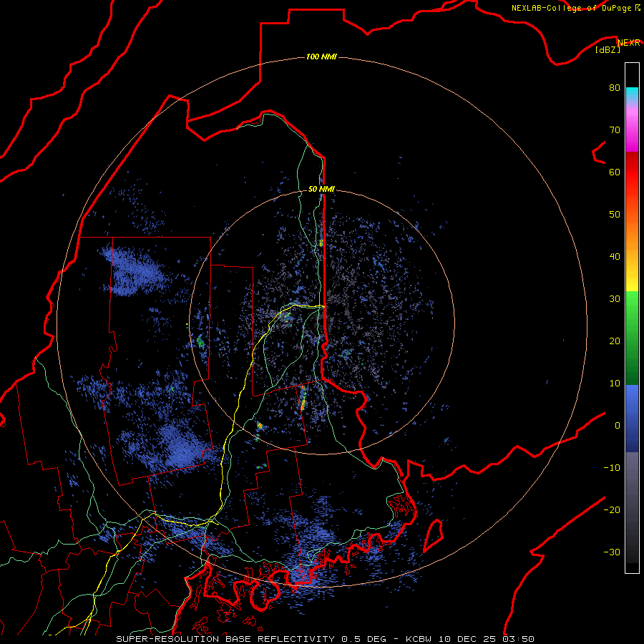Click the dBZ units label above color scale
Viewport: 644px width, 644px height.
click(608, 50)
